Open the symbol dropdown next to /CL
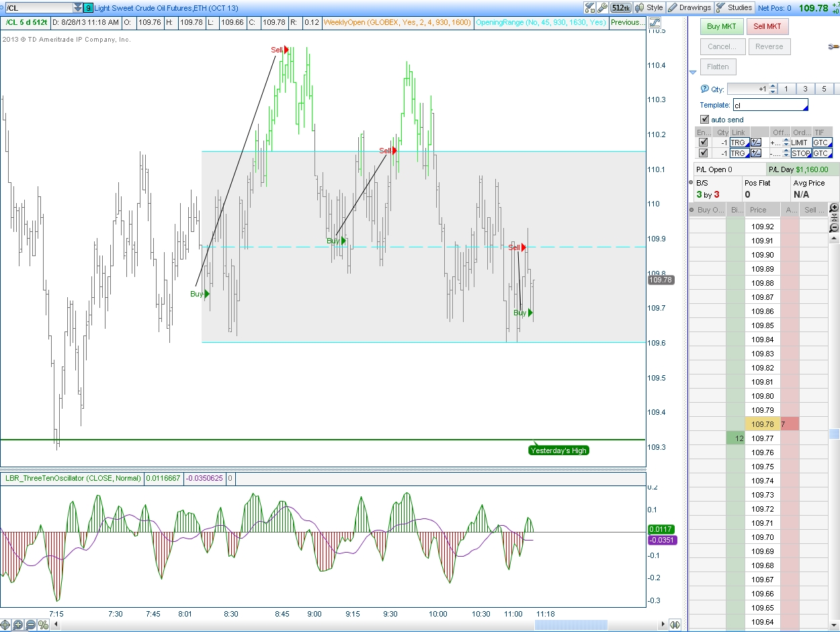 78,7
